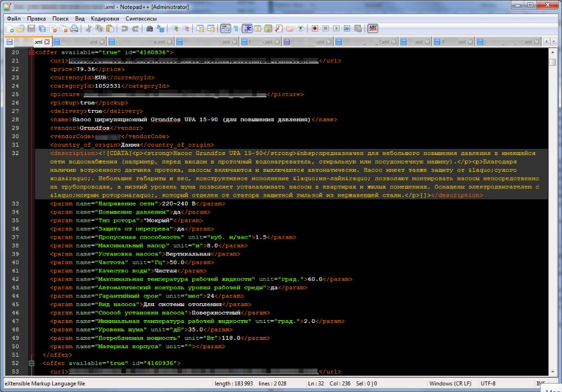Collapse the offer block at line 52

31,363
